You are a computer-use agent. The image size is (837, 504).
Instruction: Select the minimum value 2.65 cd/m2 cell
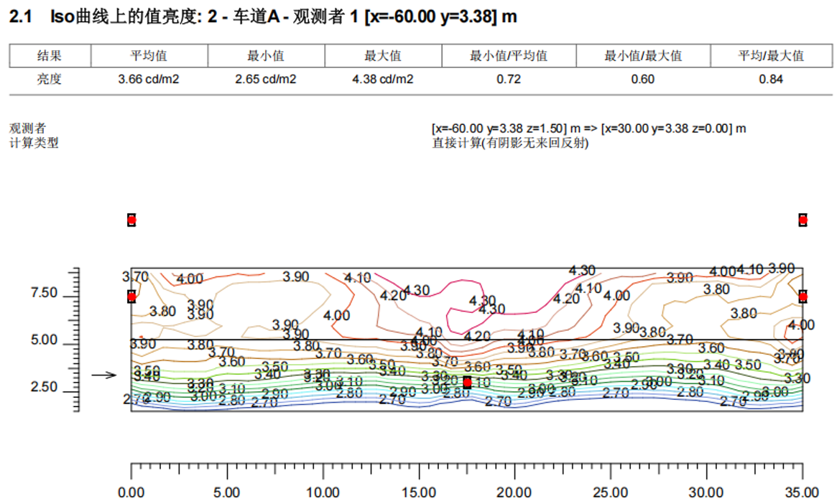[x=266, y=79]
